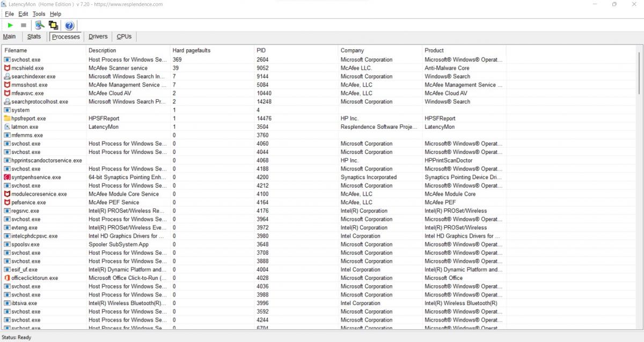Screen dimensions: 644x342
Task: Click the 'McAfee Cloud AV' description cell
Action: (x=109, y=93)
